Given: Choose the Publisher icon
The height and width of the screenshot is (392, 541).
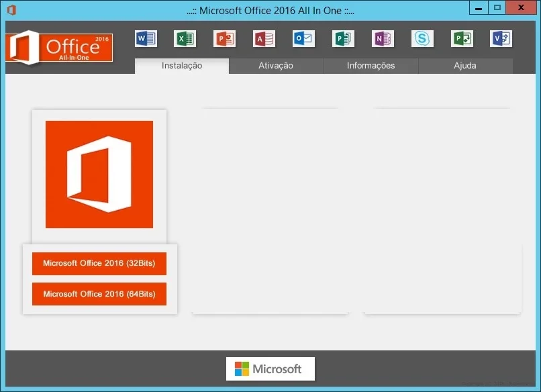Looking at the screenshot, I should click(343, 39).
